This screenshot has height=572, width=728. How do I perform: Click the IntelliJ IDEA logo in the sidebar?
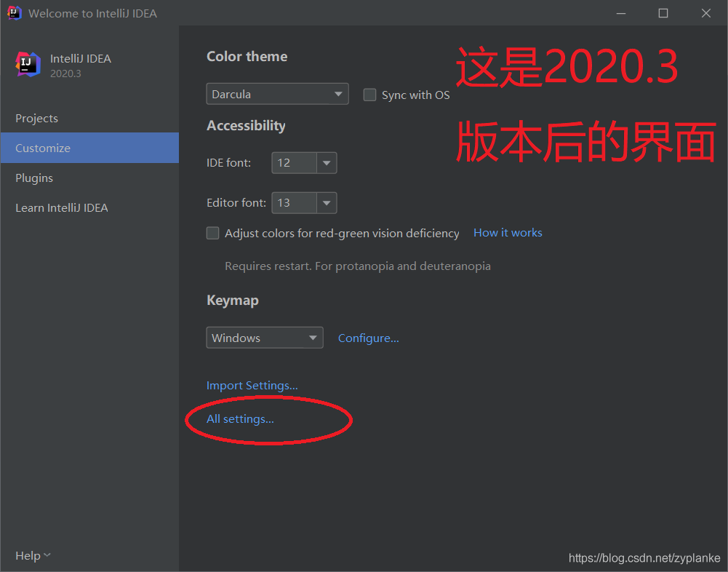click(x=27, y=65)
